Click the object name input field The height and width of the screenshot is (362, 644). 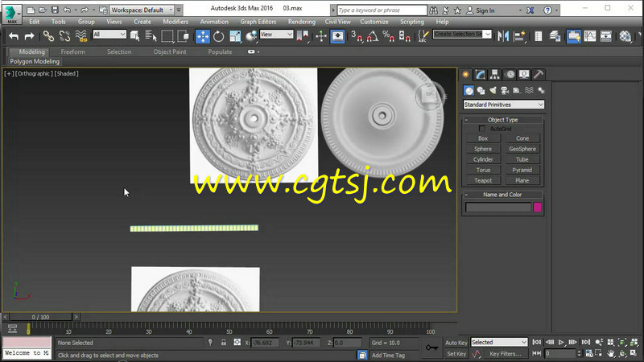498,208
